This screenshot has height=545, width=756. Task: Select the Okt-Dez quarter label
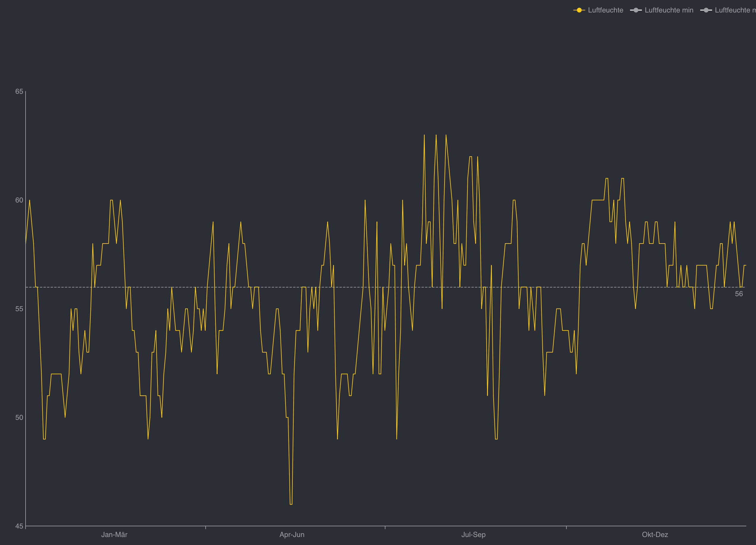click(655, 535)
